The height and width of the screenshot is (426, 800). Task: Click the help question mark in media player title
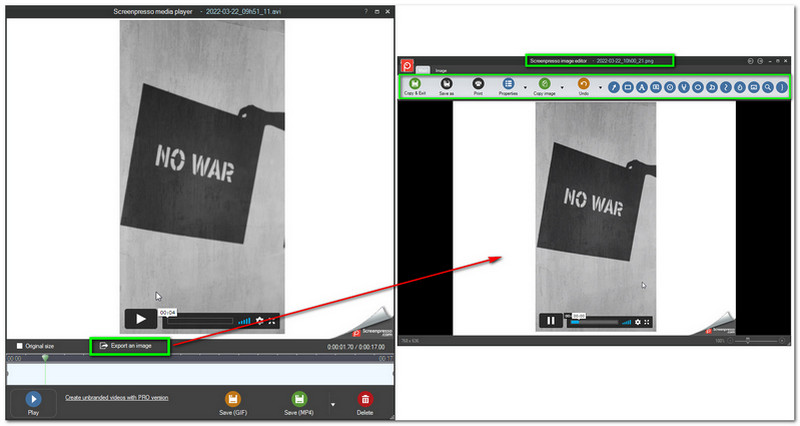pos(366,11)
